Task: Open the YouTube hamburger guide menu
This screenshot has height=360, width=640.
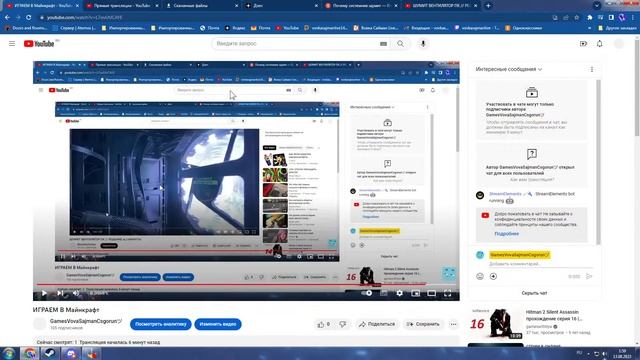Action: tap(12, 43)
